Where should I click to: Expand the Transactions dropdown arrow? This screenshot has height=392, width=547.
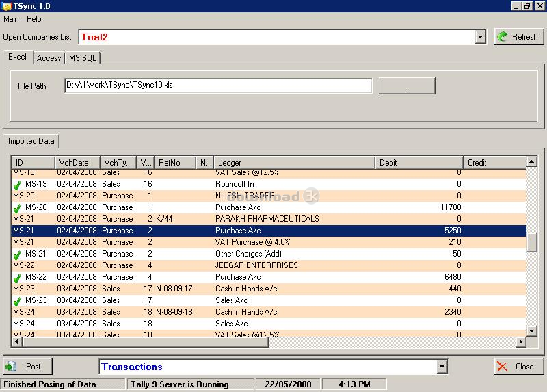[442, 367]
